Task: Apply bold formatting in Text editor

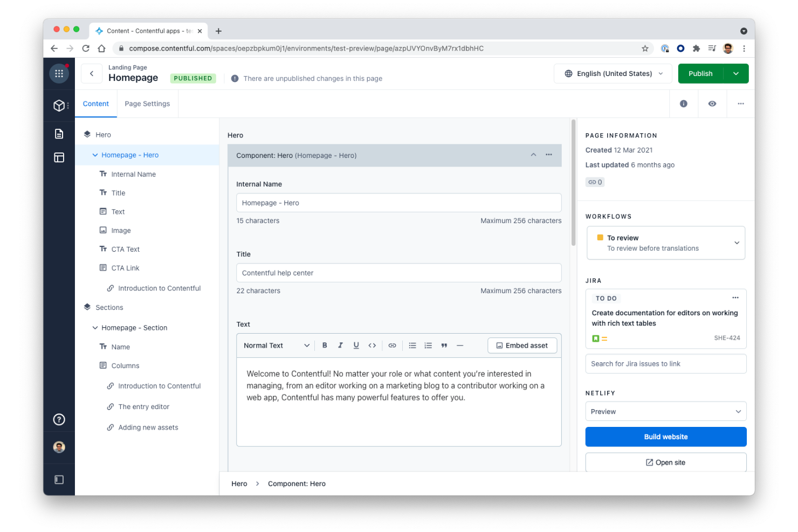Action: (x=325, y=346)
